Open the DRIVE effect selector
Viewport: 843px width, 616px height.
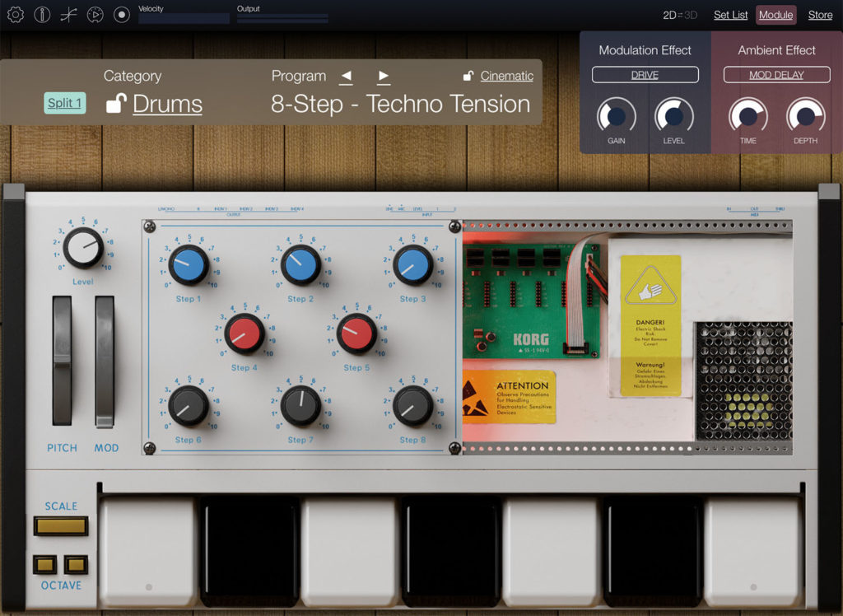pyautogui.click(x=645, y=74)
